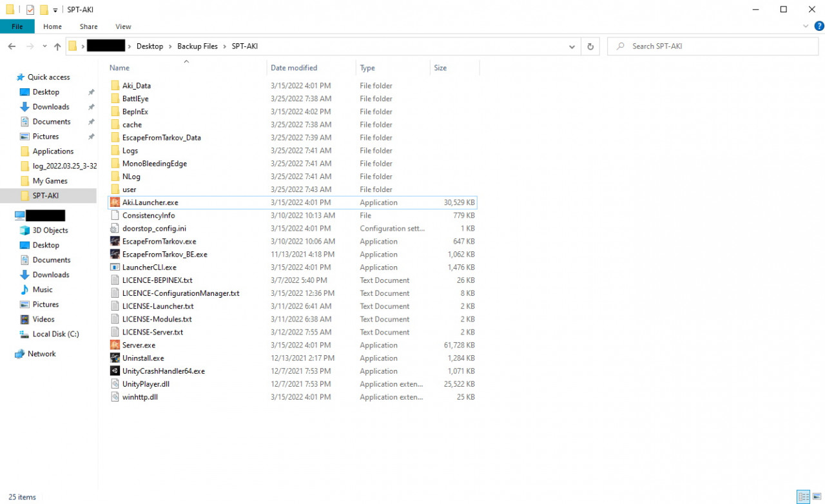This screenshot has width=825, height=504.
Task: Switch to the View ribbon tab
Action: (123, 26)
